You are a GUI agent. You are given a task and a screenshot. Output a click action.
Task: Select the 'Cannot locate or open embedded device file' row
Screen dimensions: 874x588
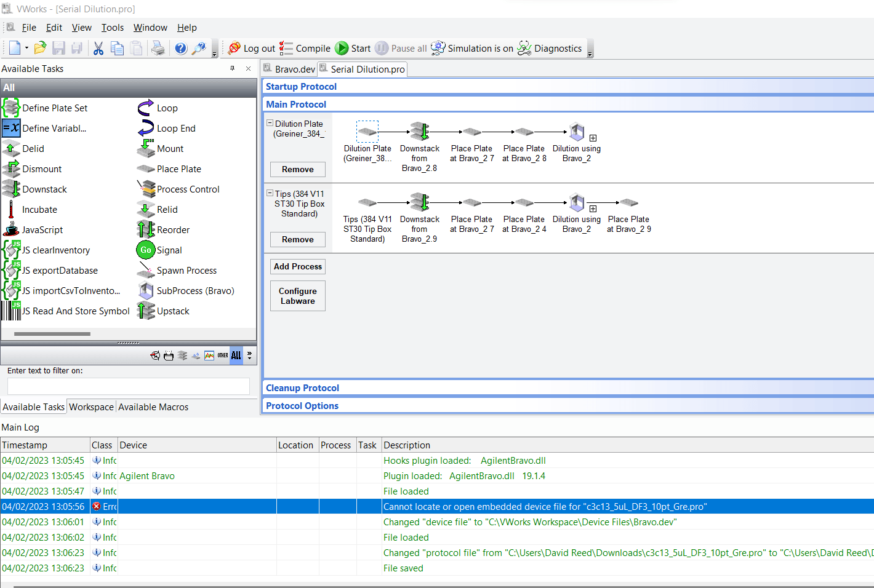437,507
